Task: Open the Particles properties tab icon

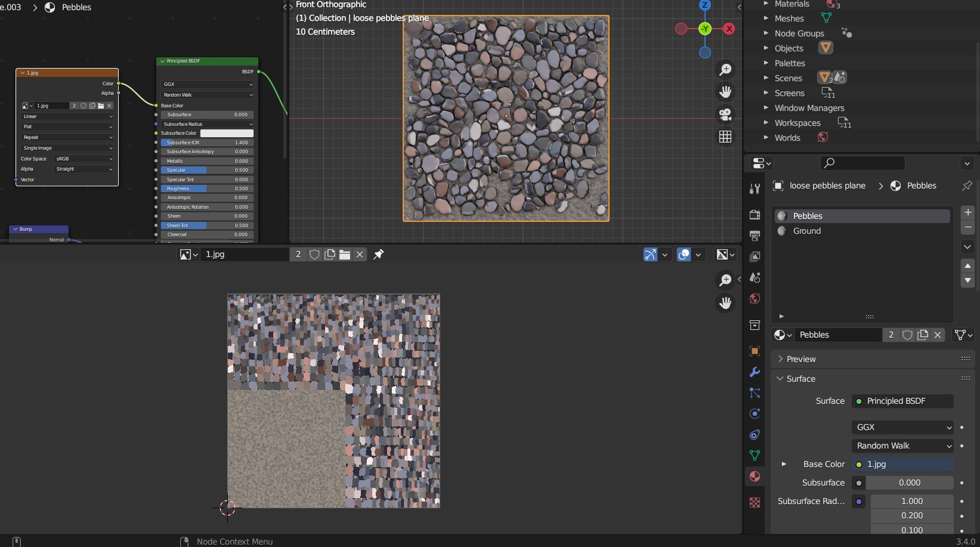Action: tap(755, 393)
